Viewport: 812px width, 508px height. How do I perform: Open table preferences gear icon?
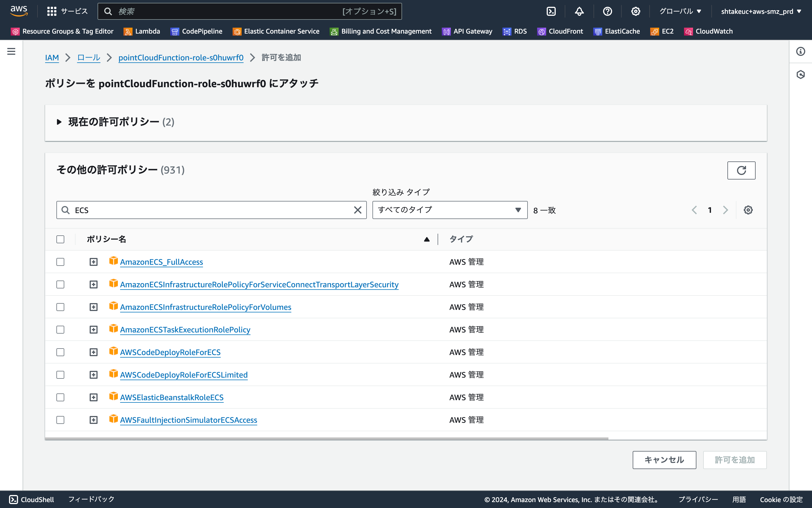click(x=748, y=210)
